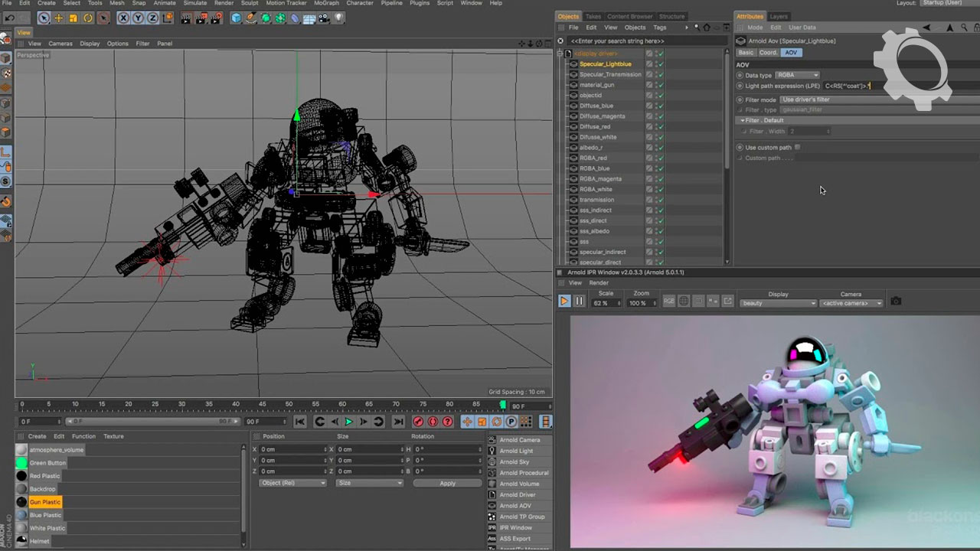Viewport: 980px width, 551px height.
Task: Toggle the Use custom path checkbox
Action: 797,147
